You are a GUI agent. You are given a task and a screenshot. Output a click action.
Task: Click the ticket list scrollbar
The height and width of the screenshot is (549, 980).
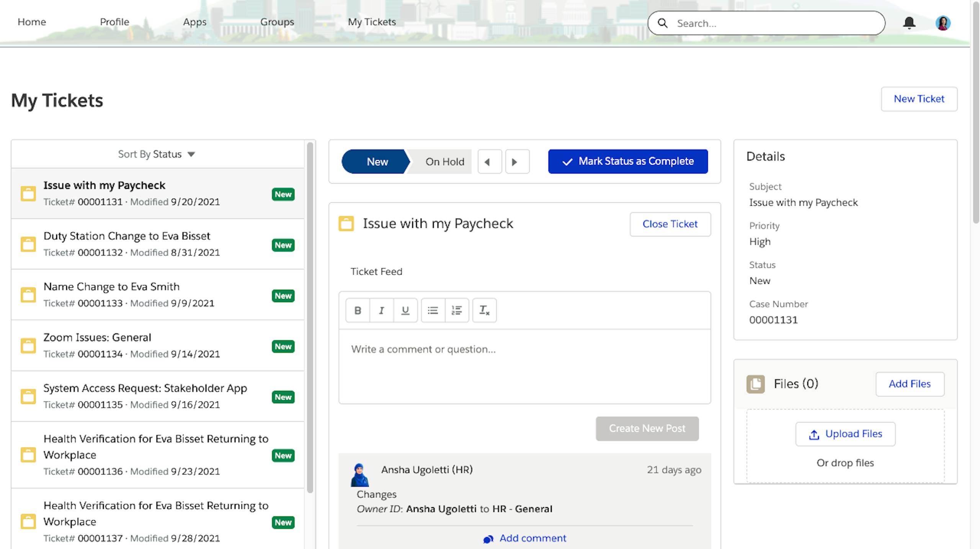click(x=310, y=318)
